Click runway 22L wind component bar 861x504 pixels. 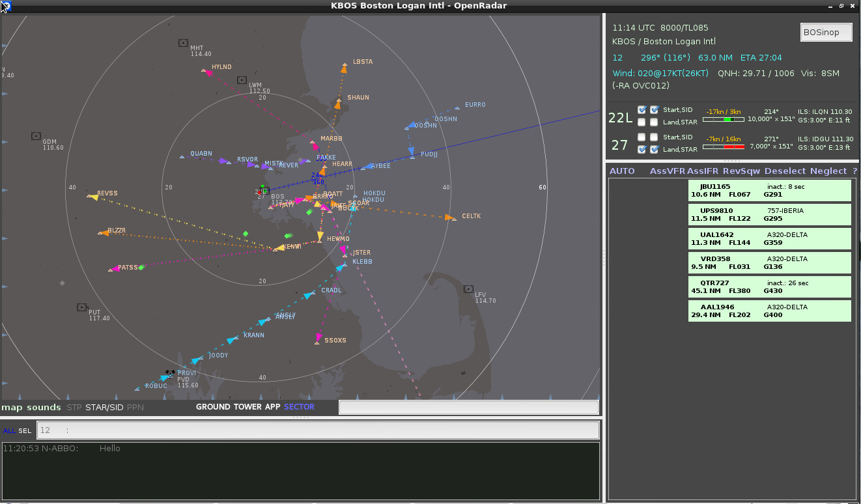722,120
